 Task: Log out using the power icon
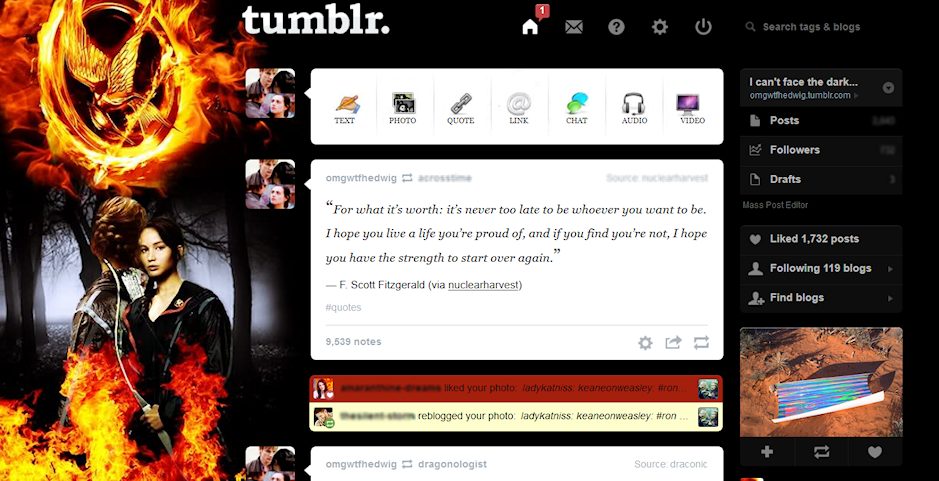(703, 27)
